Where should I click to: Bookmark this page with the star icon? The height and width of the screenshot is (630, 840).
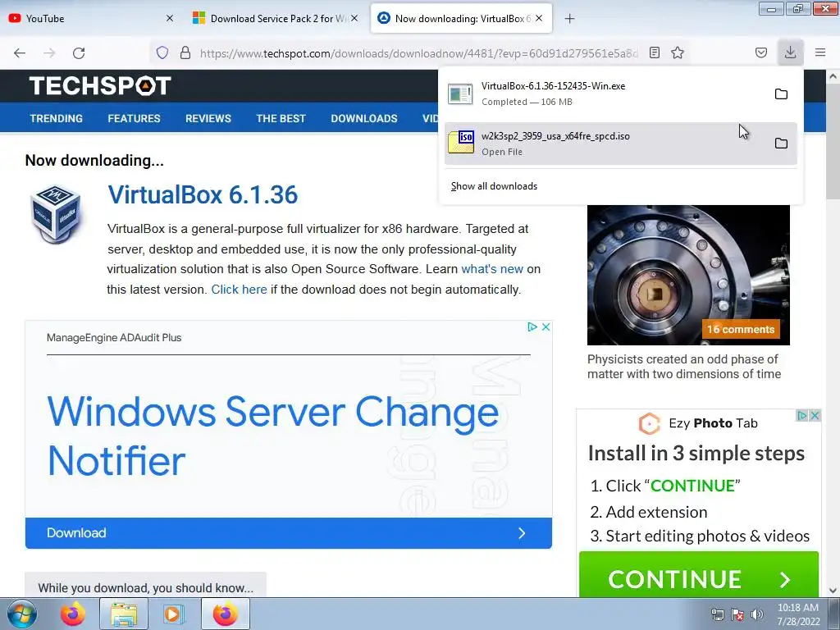point(678,52)
